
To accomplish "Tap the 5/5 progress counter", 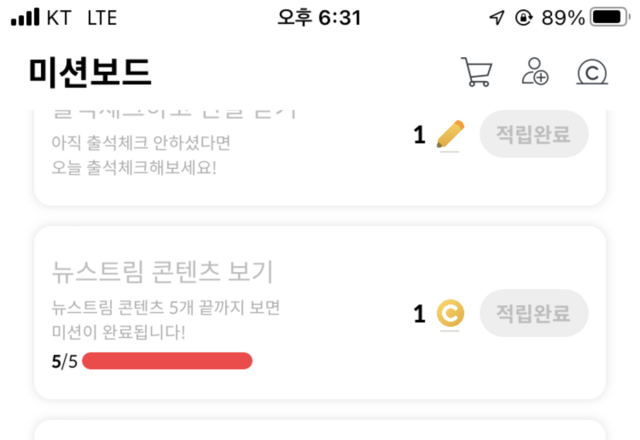I will coord(64,361).
